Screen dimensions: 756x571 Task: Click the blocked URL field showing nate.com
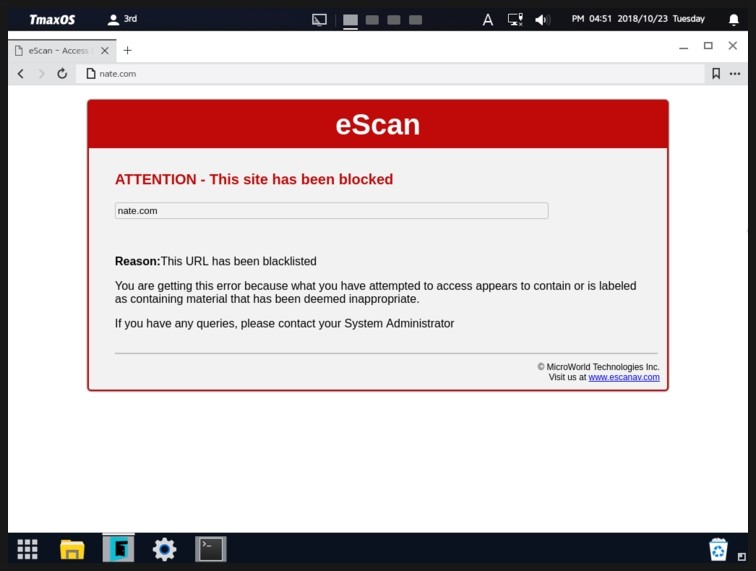(331, 211)
